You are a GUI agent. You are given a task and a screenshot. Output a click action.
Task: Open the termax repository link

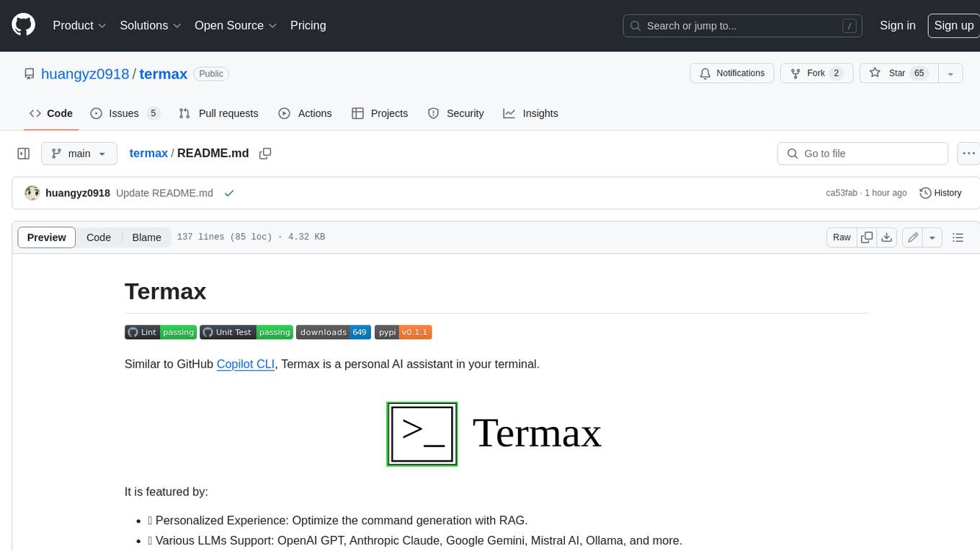click(x=164, y=74)
